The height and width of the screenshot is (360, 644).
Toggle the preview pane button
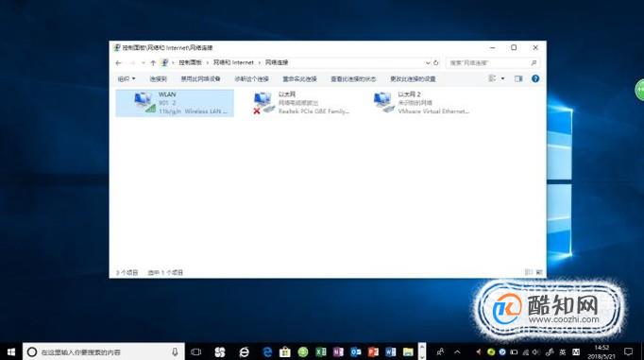tap(518, 78)
